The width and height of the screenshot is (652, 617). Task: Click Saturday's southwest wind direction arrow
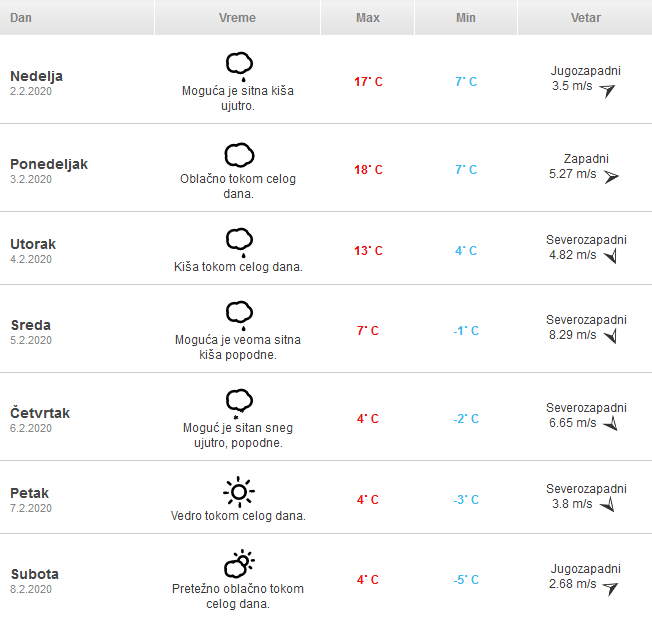[610, 587]
